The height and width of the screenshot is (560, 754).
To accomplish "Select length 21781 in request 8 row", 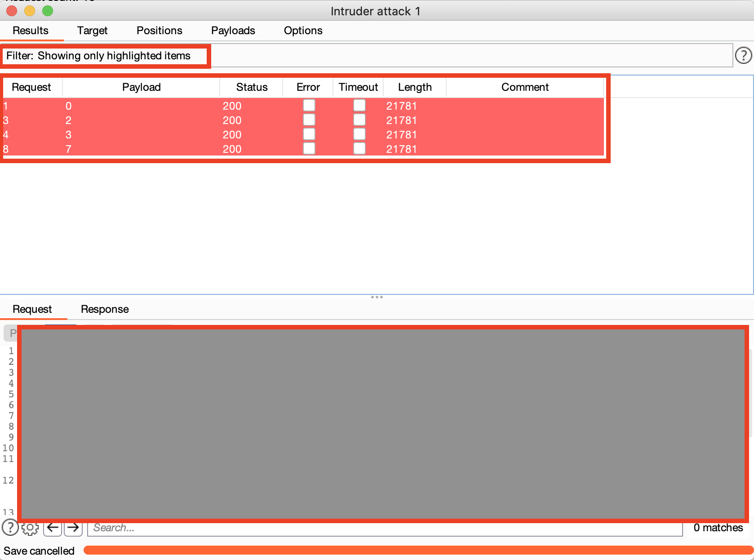I will [x=402, y=149].
